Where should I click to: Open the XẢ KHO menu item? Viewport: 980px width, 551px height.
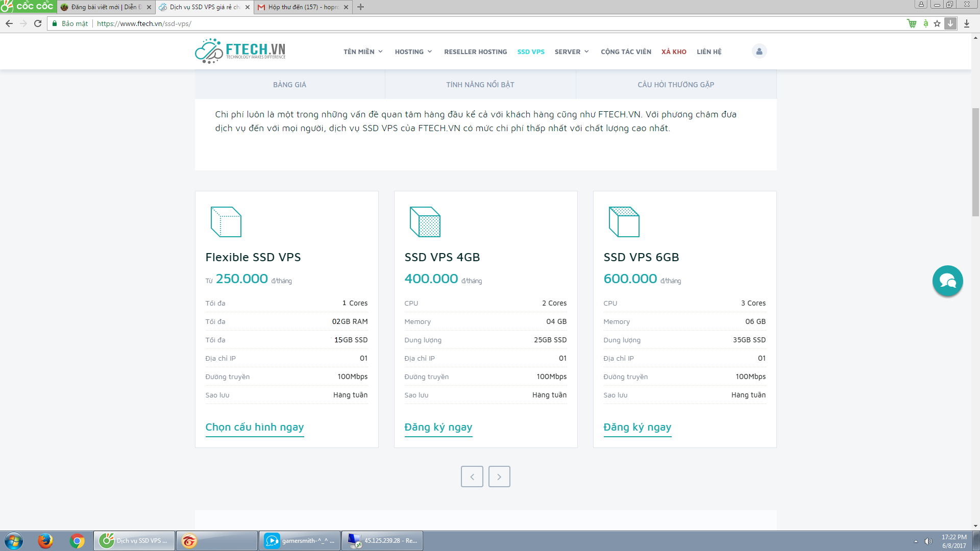click(x=674, y=52)
